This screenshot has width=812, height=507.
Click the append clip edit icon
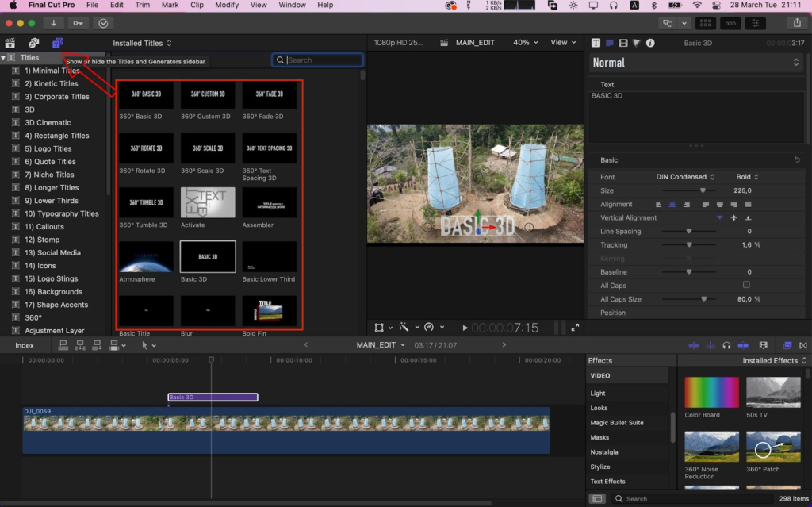96,345
